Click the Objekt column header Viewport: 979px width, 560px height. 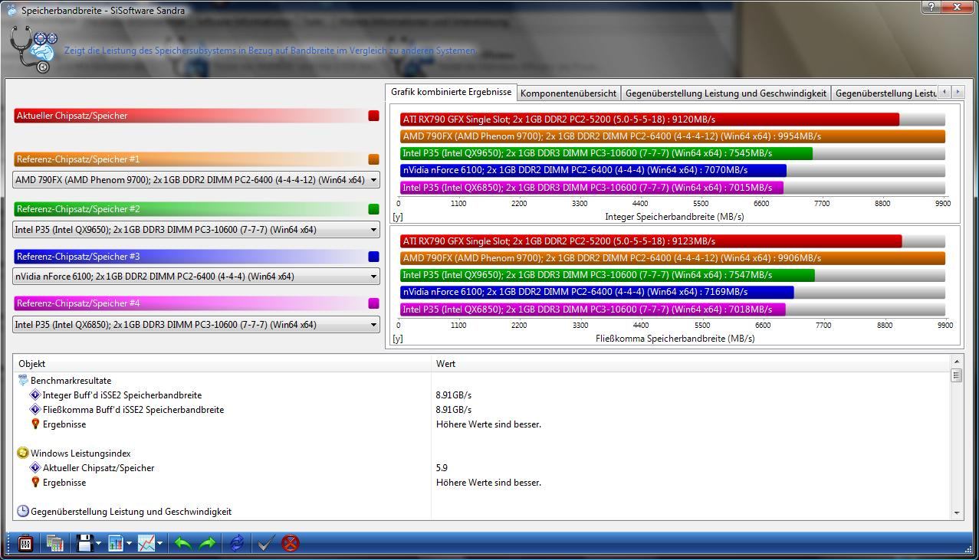point(222,364)
